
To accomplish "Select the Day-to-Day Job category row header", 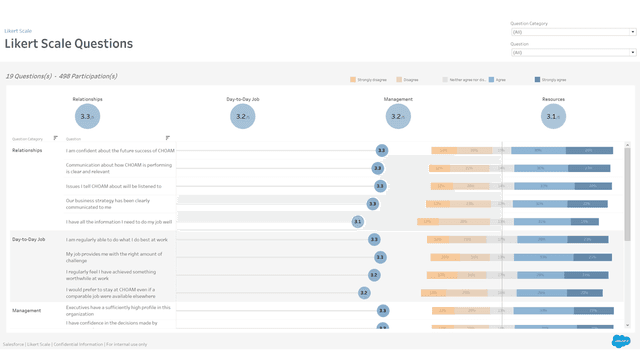I will [29, 239].
